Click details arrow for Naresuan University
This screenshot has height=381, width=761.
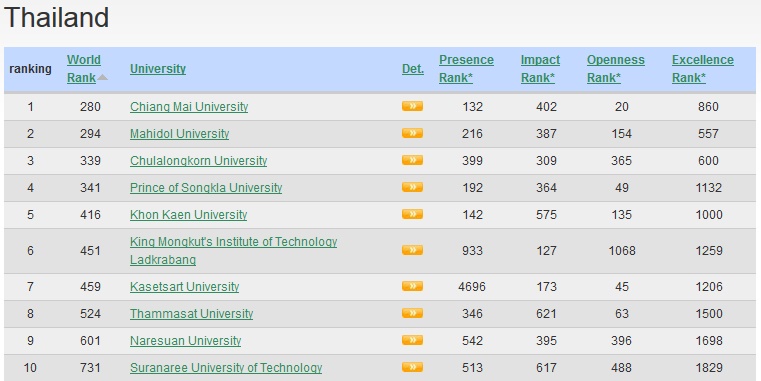tap(412, 340)
